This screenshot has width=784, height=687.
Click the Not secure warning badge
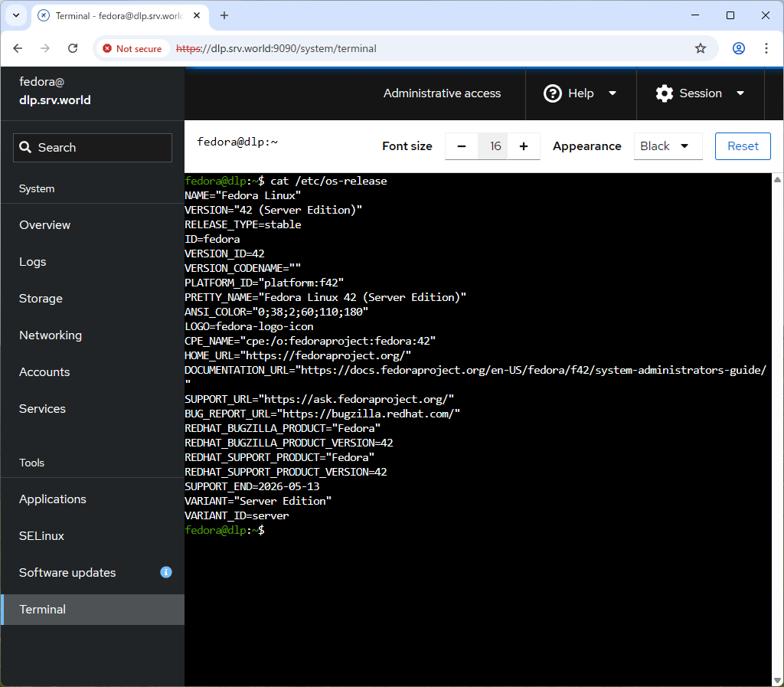132,48
